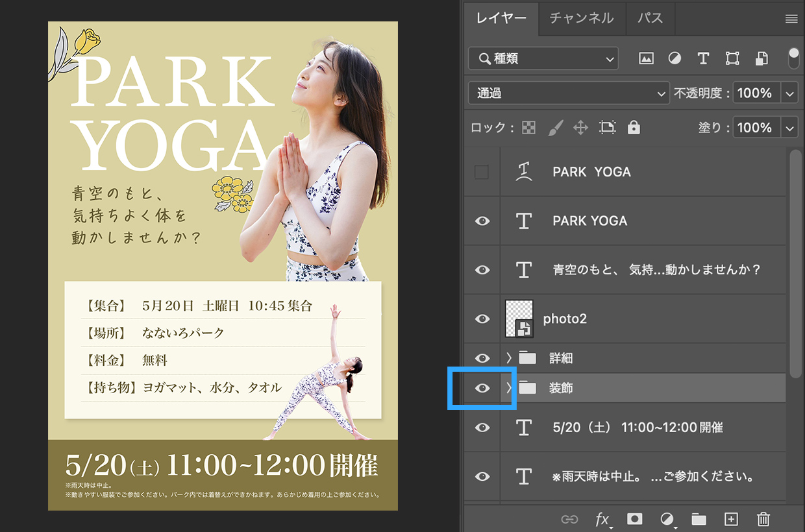
Task: Select the 詳細 group name
Action: point(561,358)
